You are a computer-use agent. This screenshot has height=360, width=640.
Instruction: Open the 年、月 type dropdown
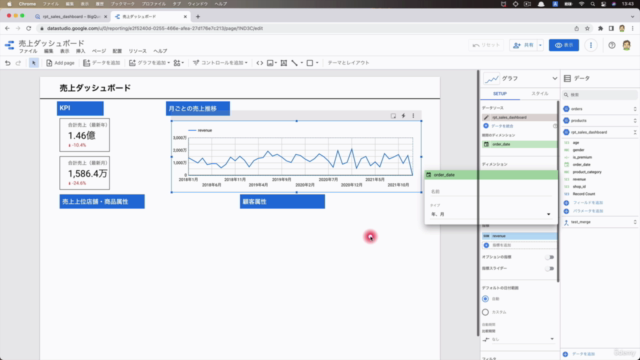(491, 214)
